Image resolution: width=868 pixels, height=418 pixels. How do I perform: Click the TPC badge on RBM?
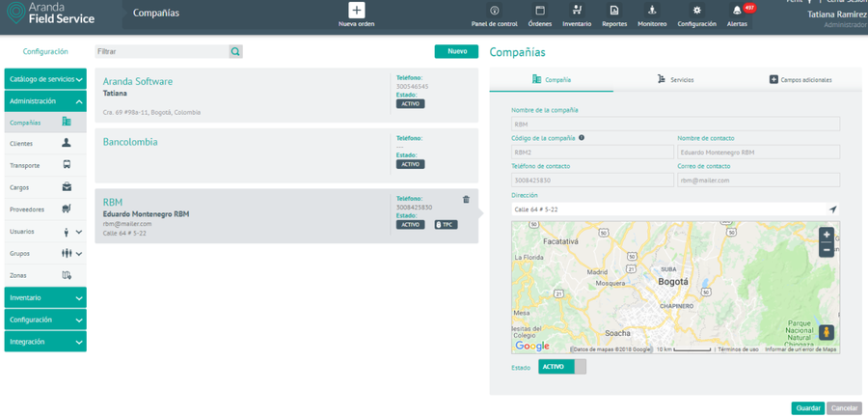pos(447,225)
